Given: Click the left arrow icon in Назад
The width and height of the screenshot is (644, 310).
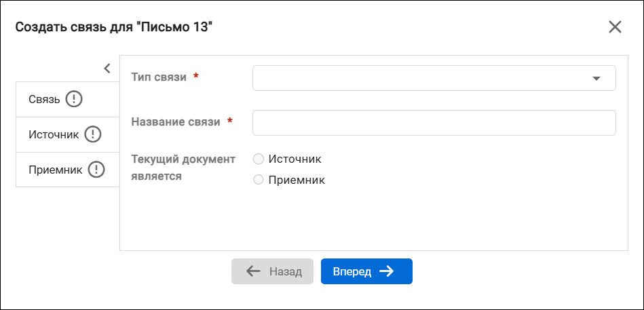Looking at the screenshot, I should point(253,271).
